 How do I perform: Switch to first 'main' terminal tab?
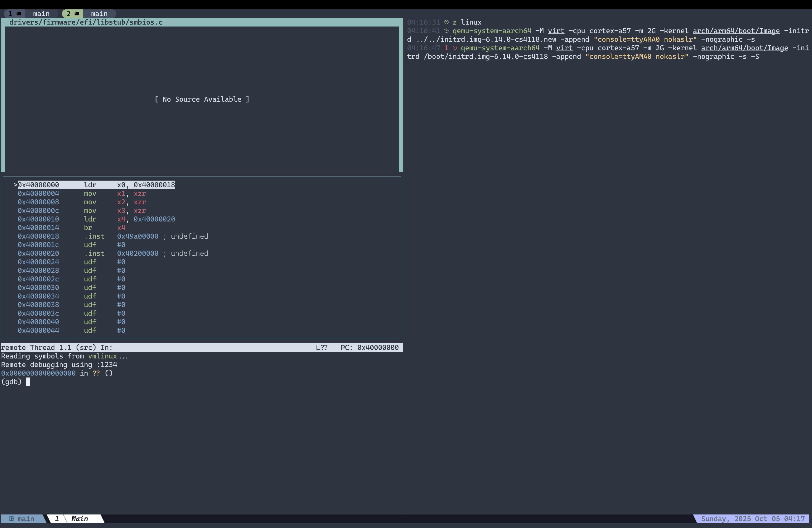coord(41,14)
